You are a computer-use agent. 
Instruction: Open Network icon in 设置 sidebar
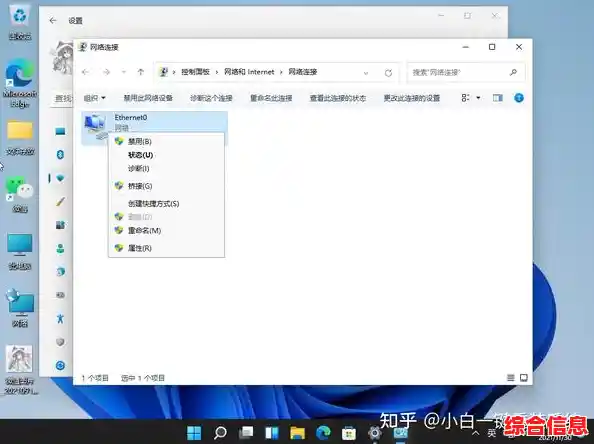(x=60, y=178)
